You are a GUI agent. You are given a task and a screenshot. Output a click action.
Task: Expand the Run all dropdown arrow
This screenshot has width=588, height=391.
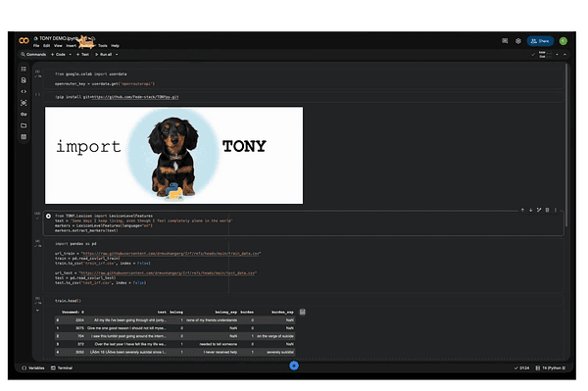(117, 54)
